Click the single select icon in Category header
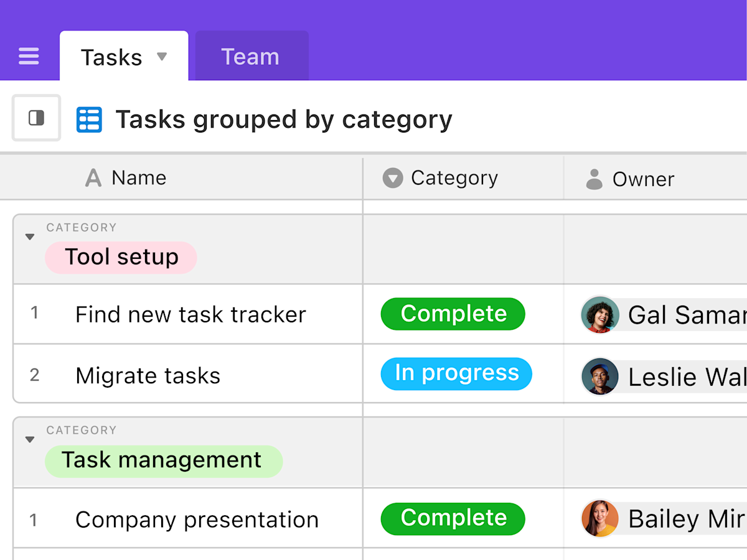Screen dimensions: 747x560 tap(392, 178)
